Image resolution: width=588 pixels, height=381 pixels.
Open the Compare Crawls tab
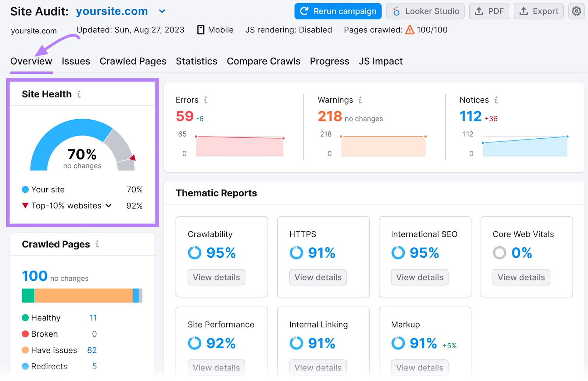pos(263,61)
